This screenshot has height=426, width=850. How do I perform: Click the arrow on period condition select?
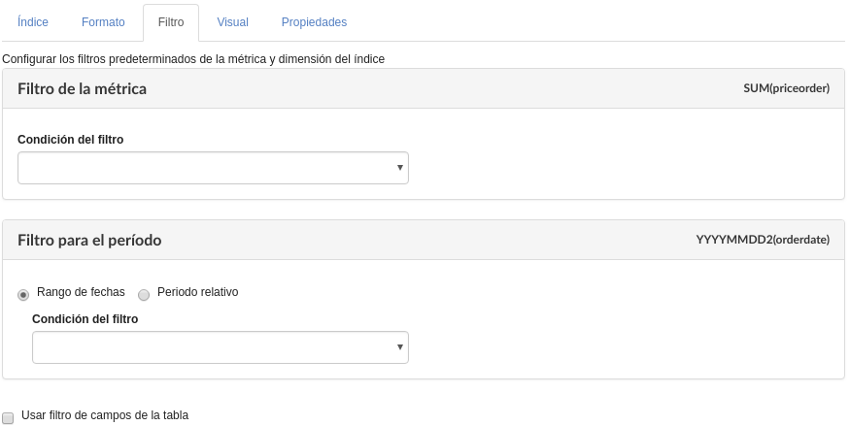click(x=400, y=347)
